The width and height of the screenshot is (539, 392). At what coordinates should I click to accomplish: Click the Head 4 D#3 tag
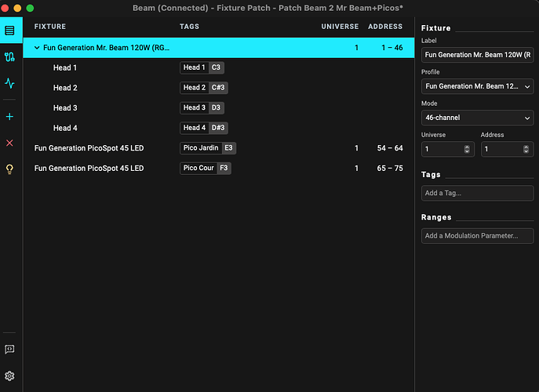(x=204, y=128)
